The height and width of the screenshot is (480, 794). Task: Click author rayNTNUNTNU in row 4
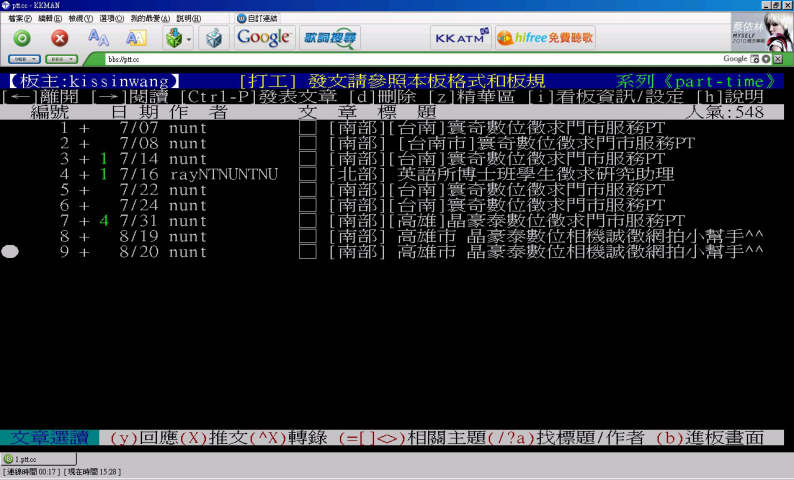[x=224, y=174]
